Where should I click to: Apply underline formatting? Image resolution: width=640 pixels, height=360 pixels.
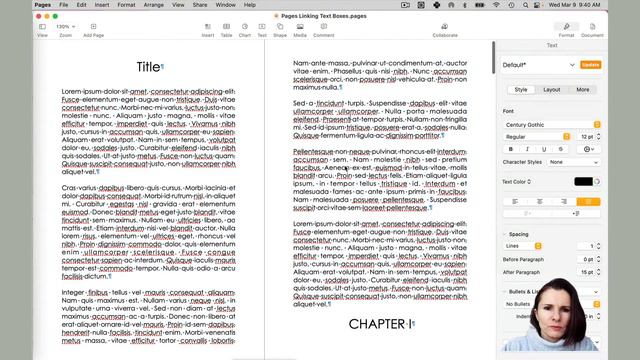[544, 149]
